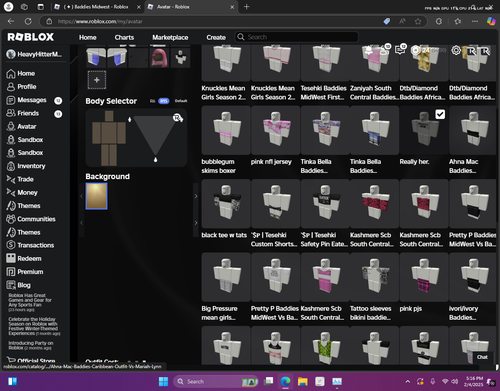500x391 pixels.
Task: Open the notifications bell in Roblox header
Action: [x=369, y=51]
